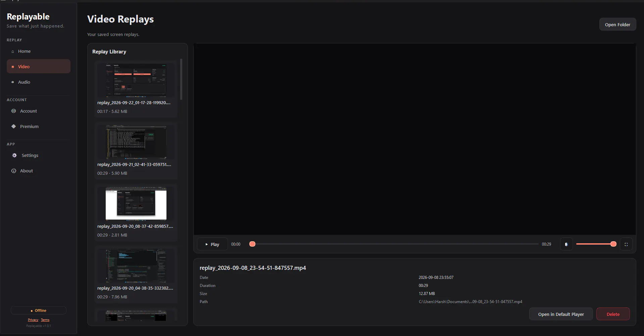Select replay_2026-09-20_04-38-35 thumbnail
The width and height of the screenshot is (644, 336).
[x=136, y=266]
